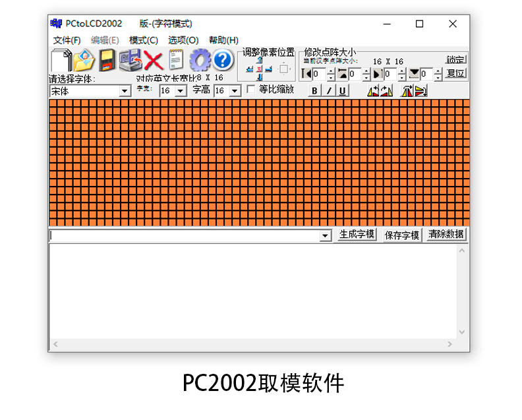Expand the 宋体 font dropdown
Viewport: 522px width, 420px height.
125,91
